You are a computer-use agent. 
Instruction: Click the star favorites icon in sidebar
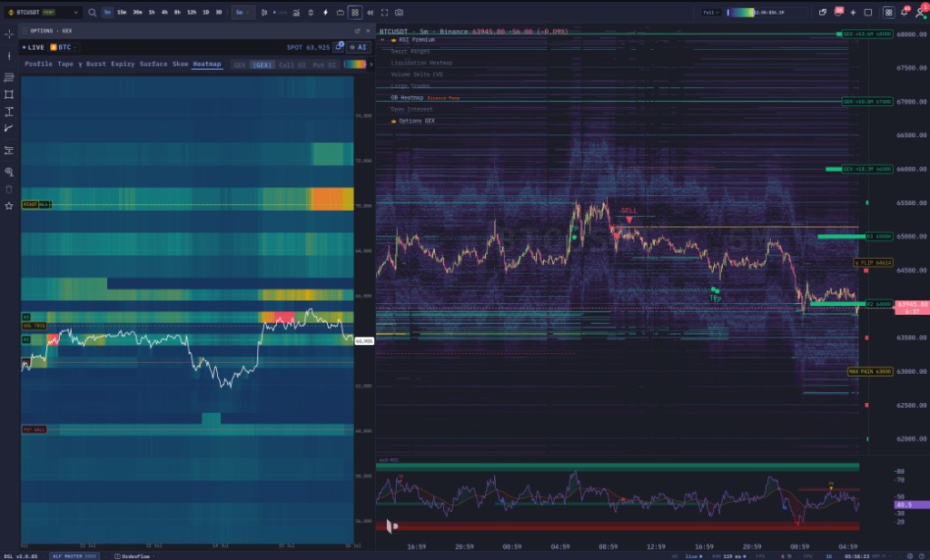[9, 206]
